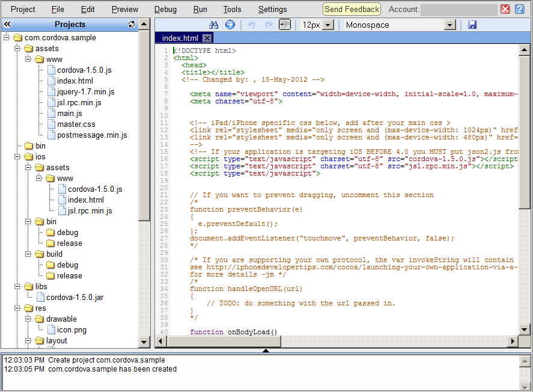Undo the last edit
533x392 pixels.
coord(252,25)
